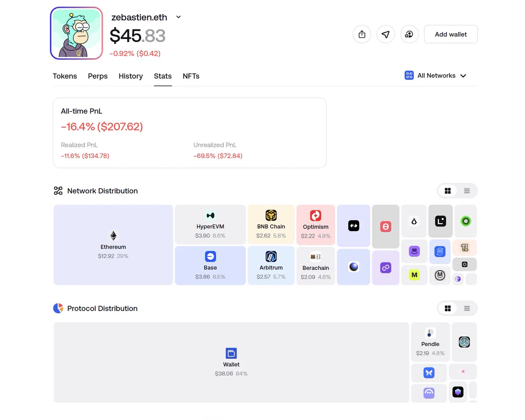Click the black L-shaped Linea icon
This screenshot has height=420, width=525.
(x=440, y=221)
